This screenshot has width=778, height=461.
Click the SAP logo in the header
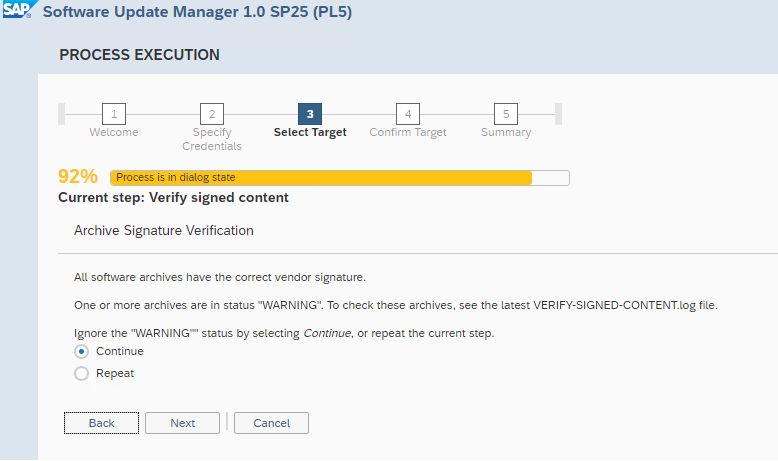click(x=18, y=12)
